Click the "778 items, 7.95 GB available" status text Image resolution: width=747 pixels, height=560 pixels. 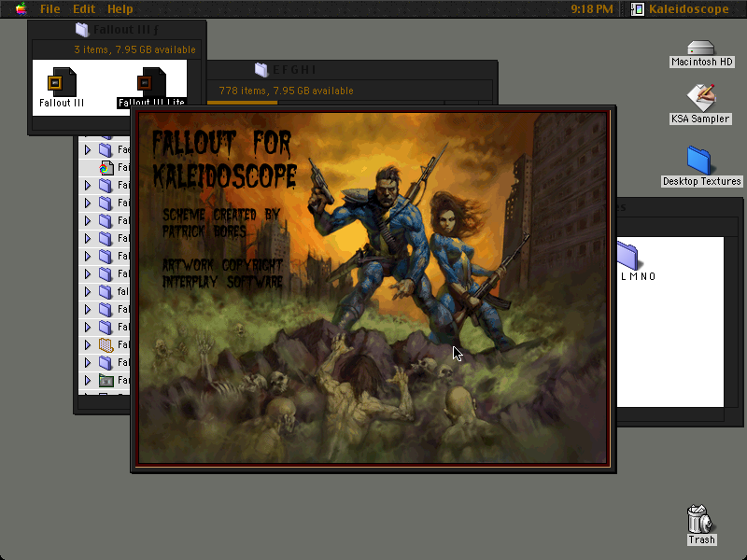click(286, 91)
